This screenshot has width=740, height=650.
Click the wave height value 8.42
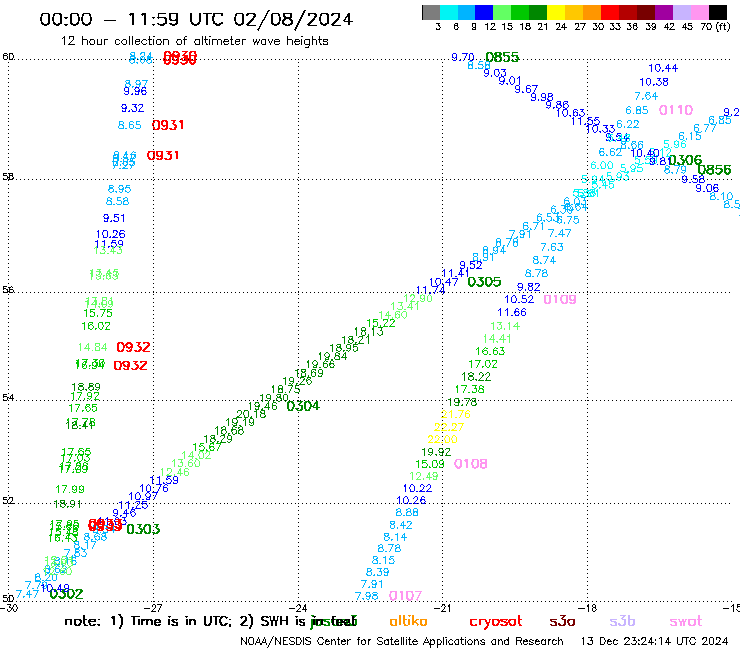click(x=401, y=525)
